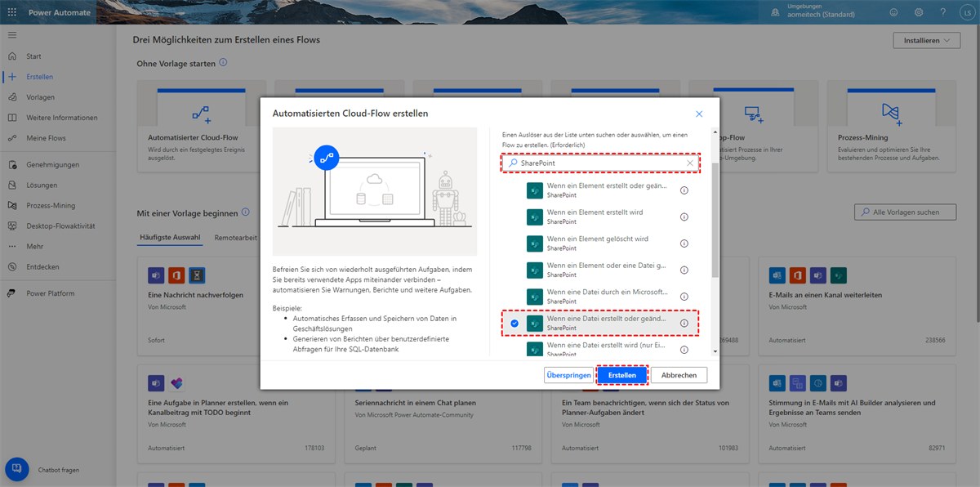Open the LS user account avatar

point(967,12)
